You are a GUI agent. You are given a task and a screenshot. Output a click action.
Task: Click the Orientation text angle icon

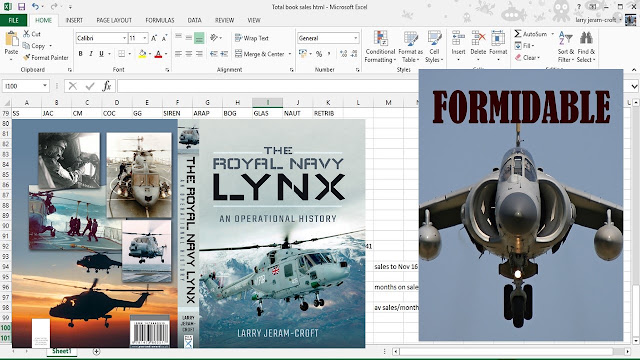pos(214,38)
